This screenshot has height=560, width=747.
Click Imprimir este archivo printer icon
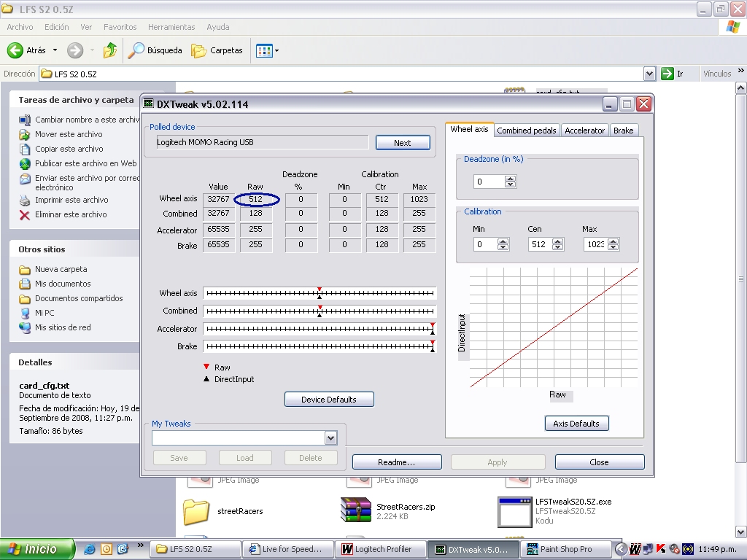click(x=25, y=200)
